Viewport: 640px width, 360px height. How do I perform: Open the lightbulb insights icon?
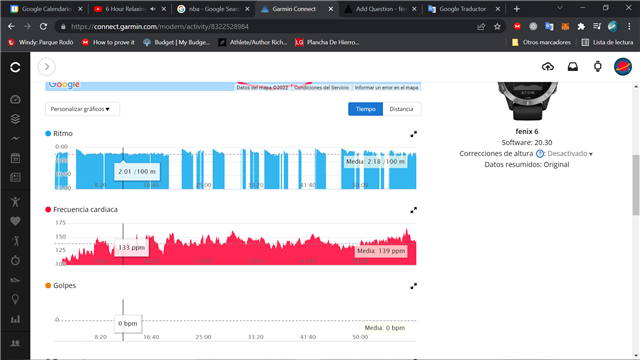15,299
